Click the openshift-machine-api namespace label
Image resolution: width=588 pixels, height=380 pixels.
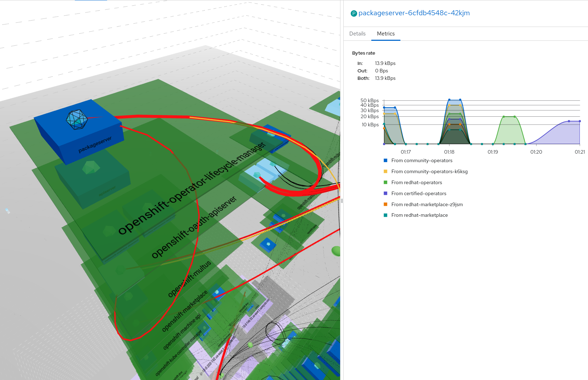182,331
